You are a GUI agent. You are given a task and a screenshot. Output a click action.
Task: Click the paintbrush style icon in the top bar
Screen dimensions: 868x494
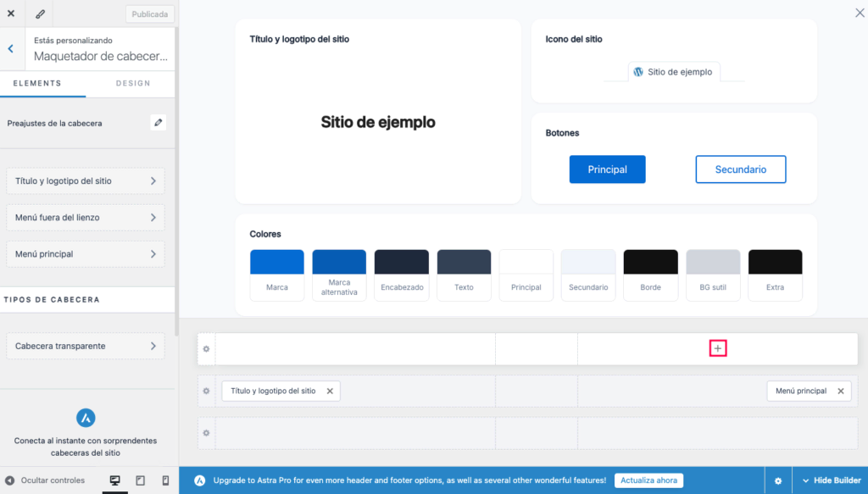click(x=40, y=14)
